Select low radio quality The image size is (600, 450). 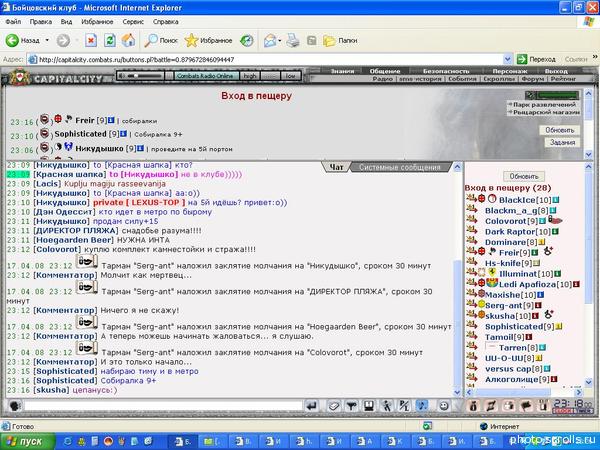coord(290,76)
